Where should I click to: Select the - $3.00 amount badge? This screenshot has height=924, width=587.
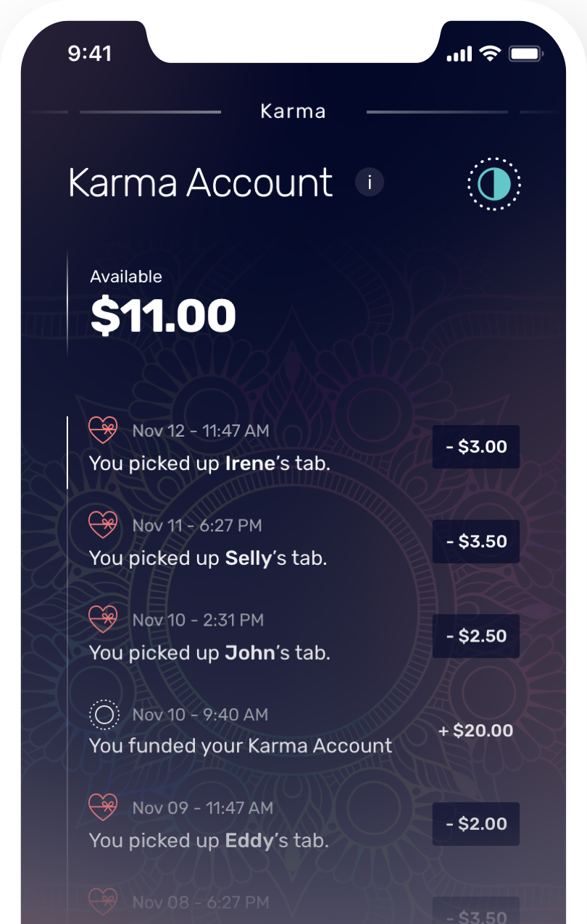click(476, 447)
